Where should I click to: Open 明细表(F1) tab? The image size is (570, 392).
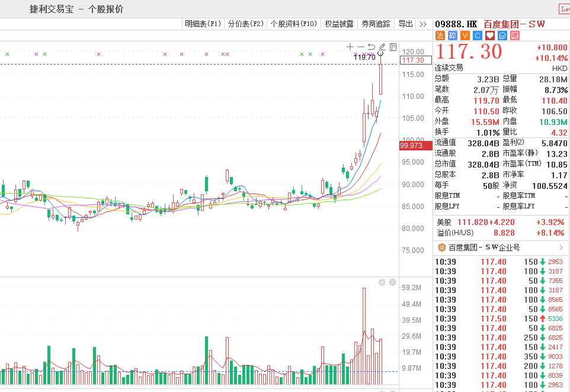(x=203, y=24)
